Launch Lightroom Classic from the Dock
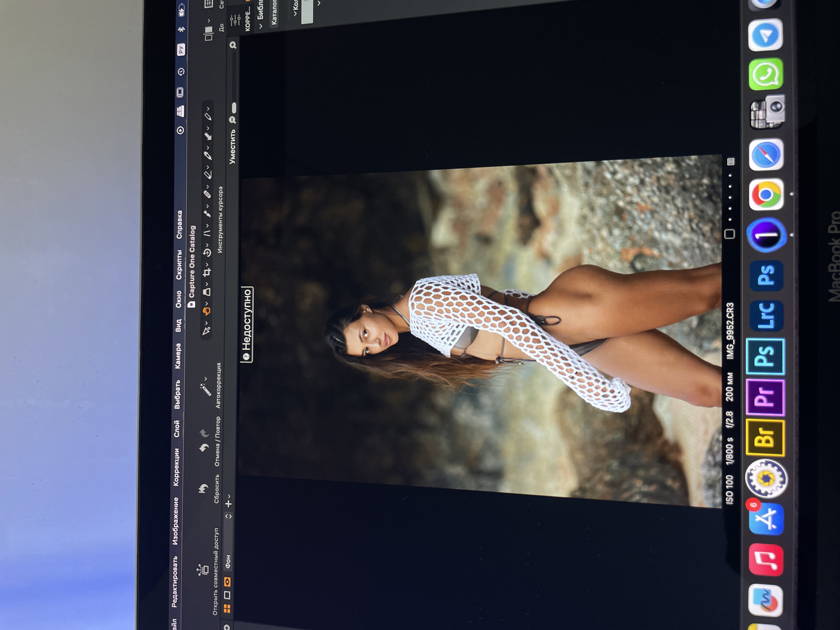The width and height of the screenshot is (840, 630). coord(766,316)
